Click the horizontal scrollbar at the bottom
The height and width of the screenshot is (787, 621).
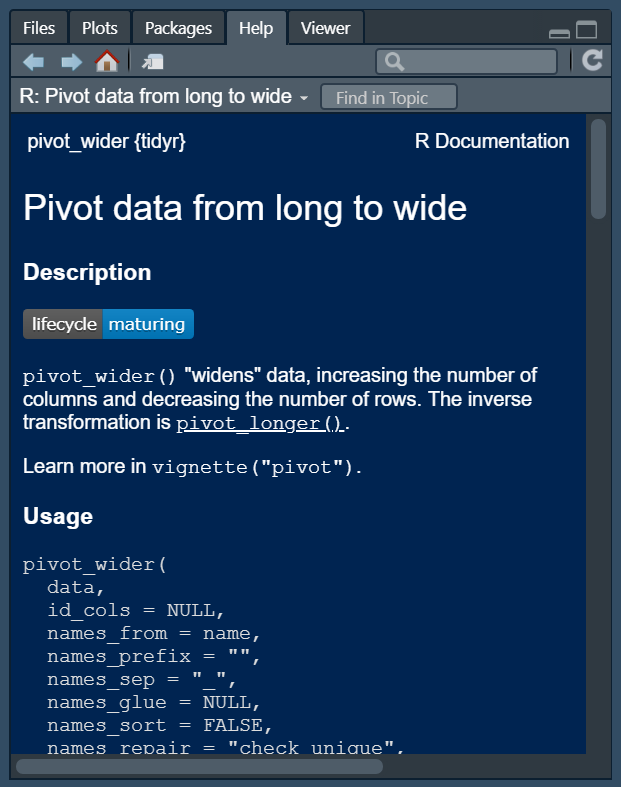click(x=199, y=767)
